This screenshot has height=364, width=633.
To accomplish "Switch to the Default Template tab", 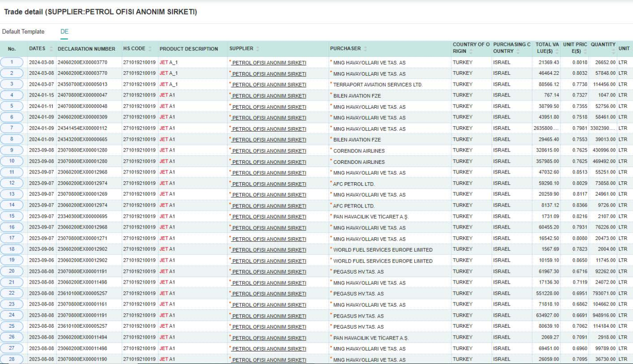I will (23, 32).
